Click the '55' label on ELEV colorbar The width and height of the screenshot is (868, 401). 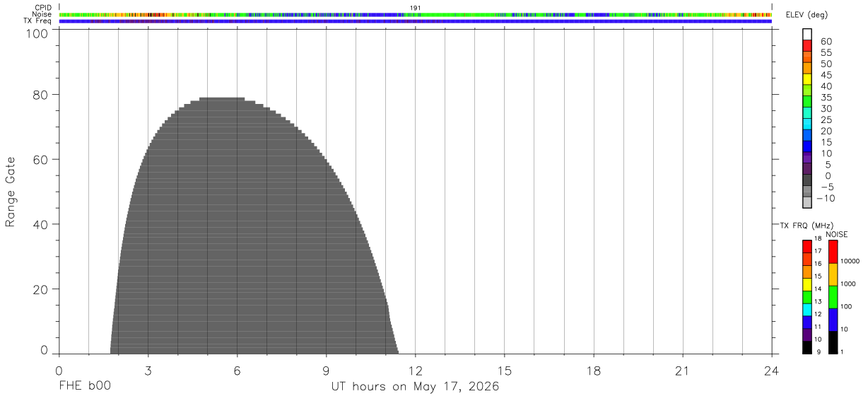click(x=826, y=53)
